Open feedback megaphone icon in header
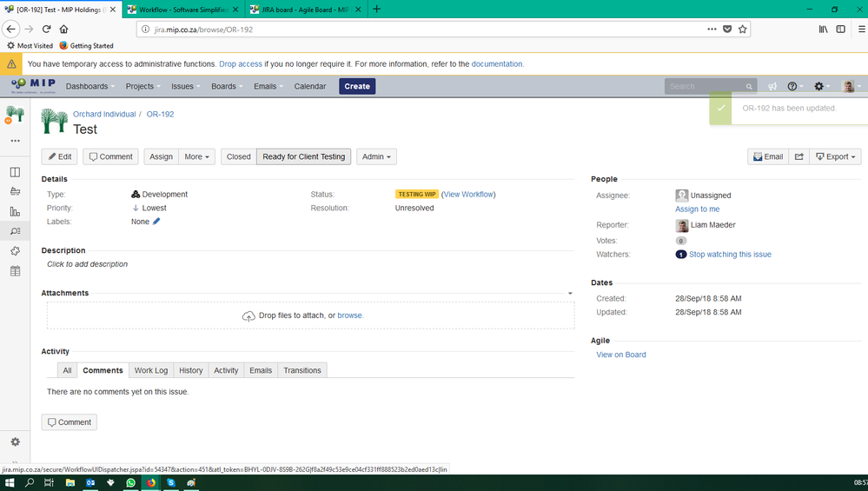868x491 pixels. (772, 86)
